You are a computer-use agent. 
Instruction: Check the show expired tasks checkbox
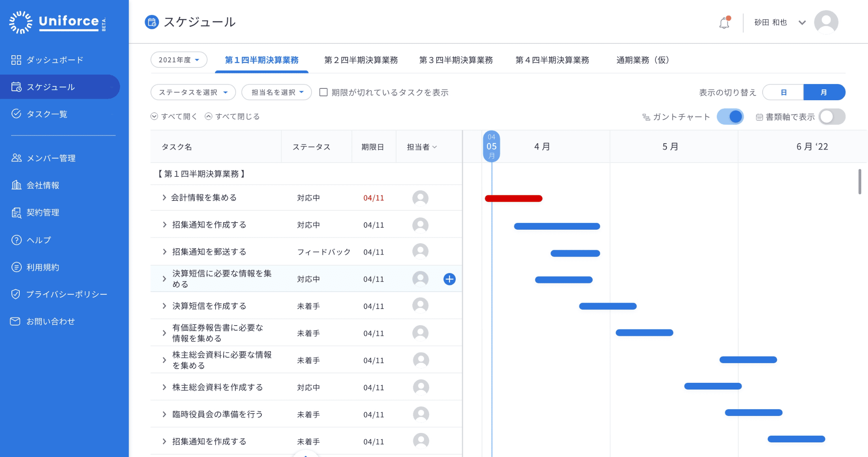323,92
